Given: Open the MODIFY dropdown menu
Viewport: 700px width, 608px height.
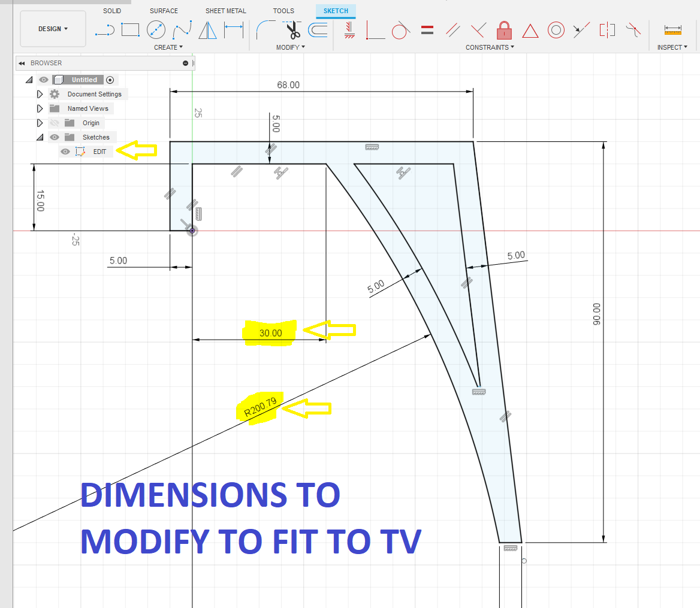Looking at the screenshot, I should coord(291,47).
